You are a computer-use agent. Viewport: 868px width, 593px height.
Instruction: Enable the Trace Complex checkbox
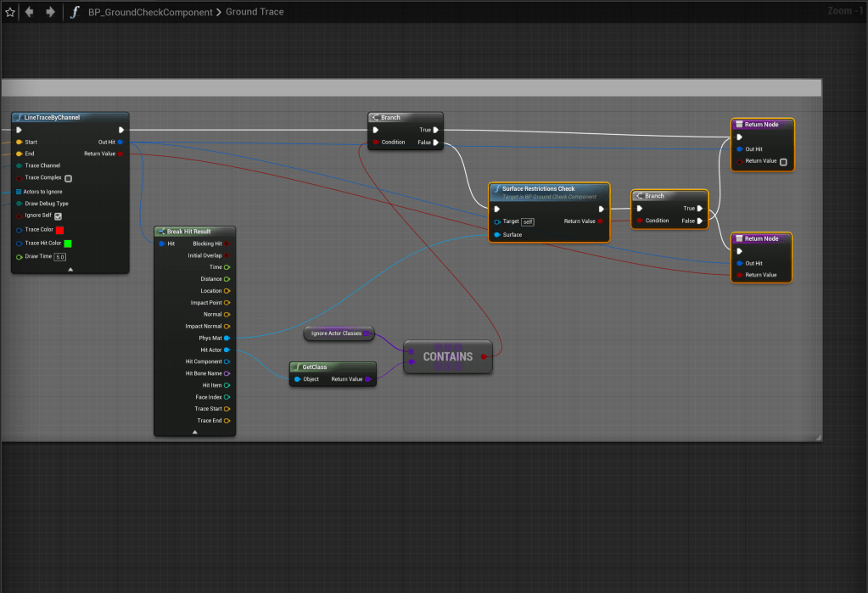click(x=68, y=178)
